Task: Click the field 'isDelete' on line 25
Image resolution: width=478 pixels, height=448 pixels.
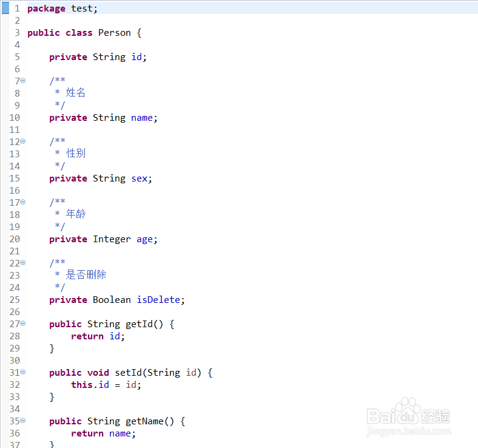Action: pyautogui.click(x=158, y=300)
